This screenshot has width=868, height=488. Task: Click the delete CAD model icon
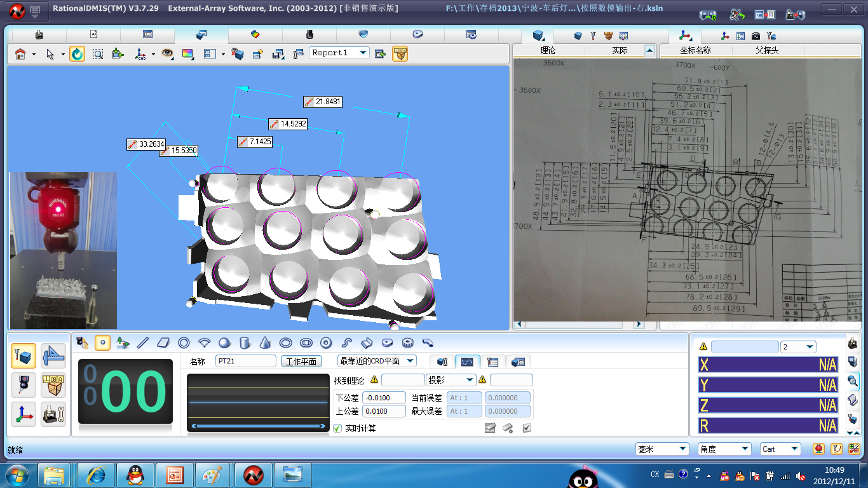[238, 54]
